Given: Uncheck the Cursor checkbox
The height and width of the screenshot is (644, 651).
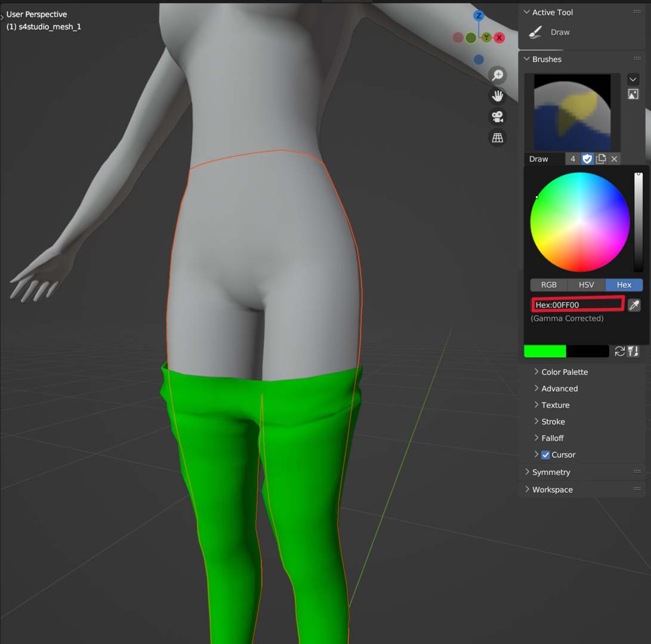Looking at the screenshot, I should click(545, 455).
